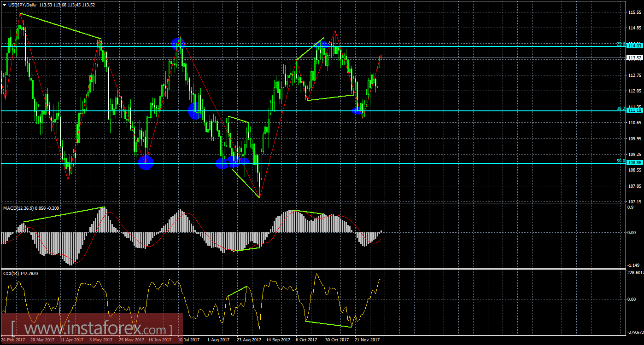Click the 21 Nov 2017 date label
The width and height of the screenshot is (644, 345).
pyautogui.click(x=367, y=340)
